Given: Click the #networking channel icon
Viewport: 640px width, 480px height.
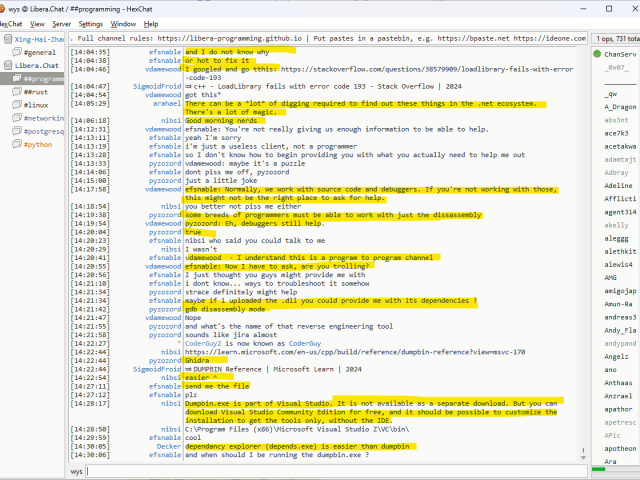Looking at the screenshot, I should click(x=16, y=117).
